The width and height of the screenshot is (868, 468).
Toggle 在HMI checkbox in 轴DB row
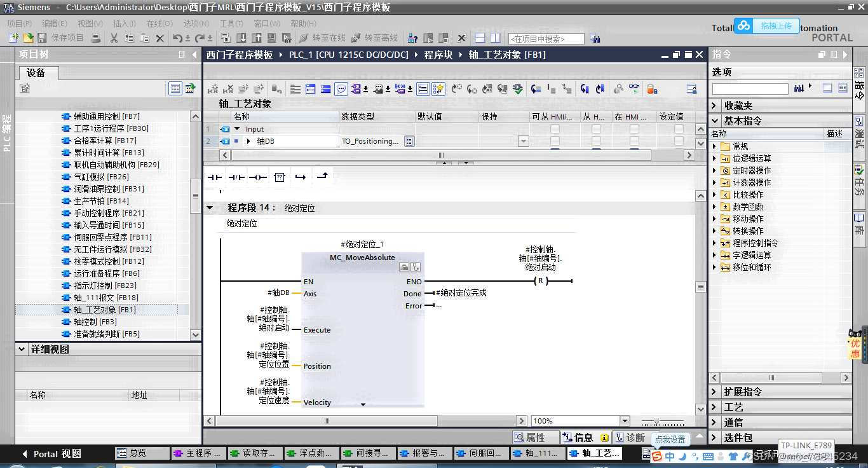pyautogui.click(x=634, y=141)
